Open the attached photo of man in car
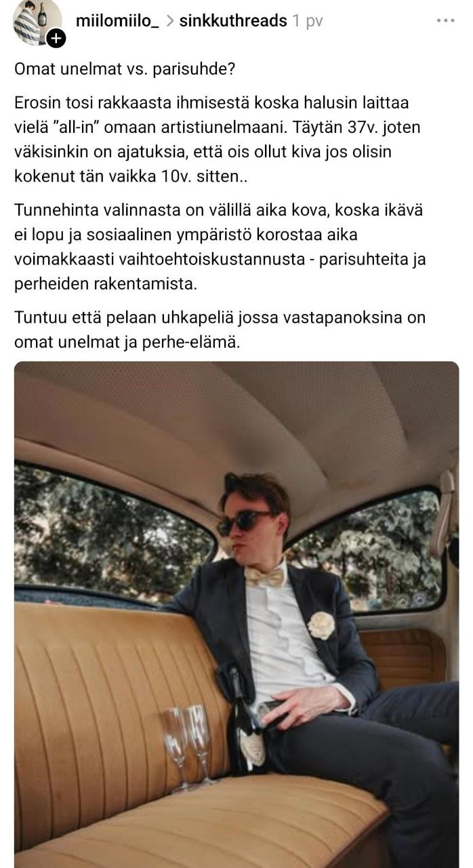Viewport: 473px width, 868px height. click(x=236, y=614)
